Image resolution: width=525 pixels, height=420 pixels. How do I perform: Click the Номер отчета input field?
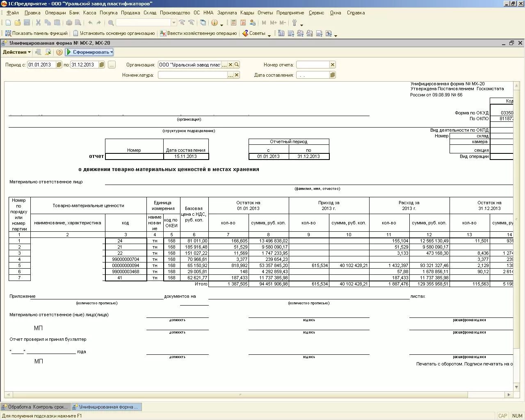(x=313, y=65)
